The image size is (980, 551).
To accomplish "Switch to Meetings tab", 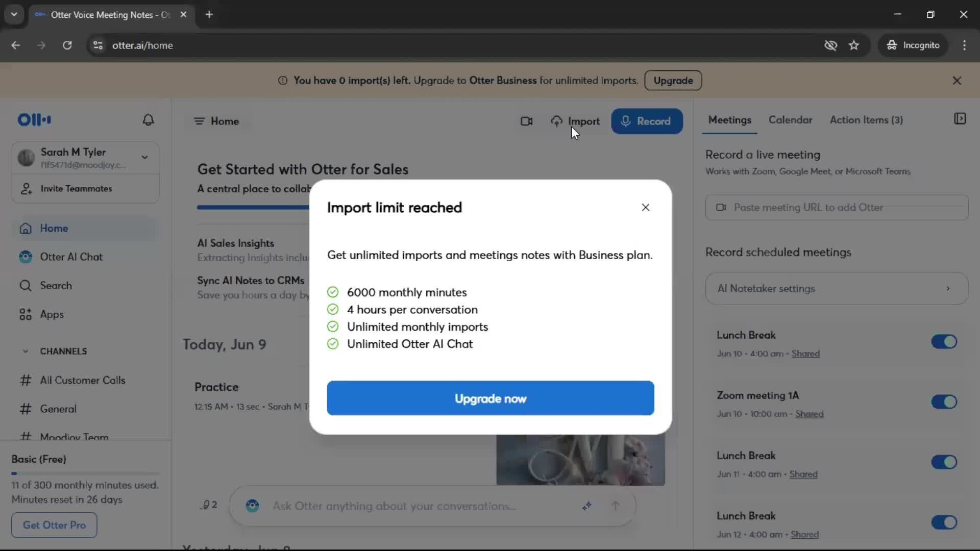I will tap(729, 120).
